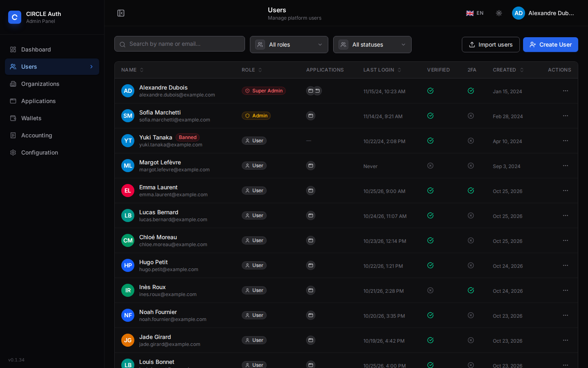Open the All statuses filter dropdown
The height and width of the screenshot is (368, 588).
372,45
